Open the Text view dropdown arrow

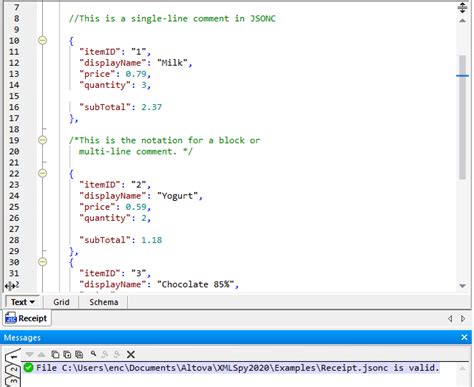32,302
